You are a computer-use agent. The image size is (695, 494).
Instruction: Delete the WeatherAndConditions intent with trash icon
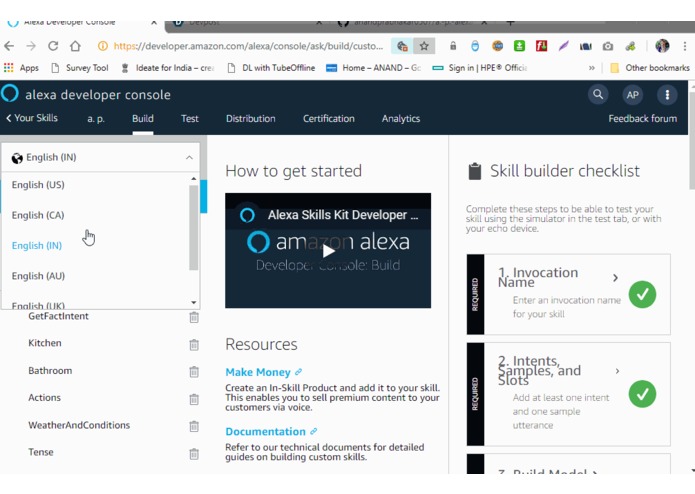pos(194,426)
